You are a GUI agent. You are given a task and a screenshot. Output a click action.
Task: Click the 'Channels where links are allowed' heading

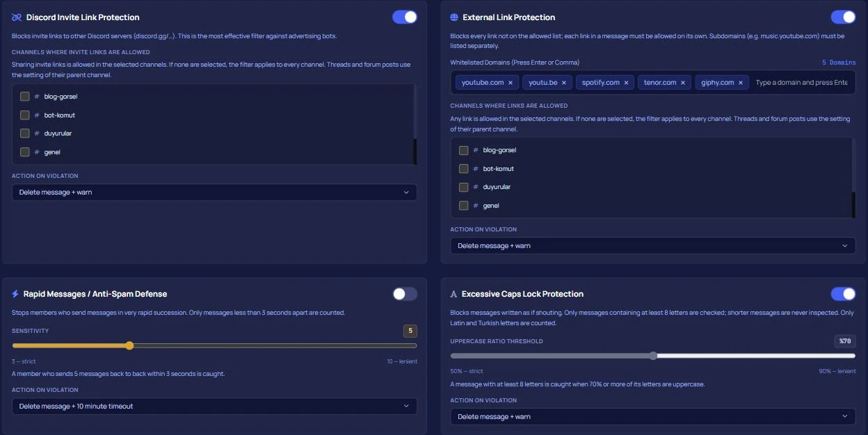(x=509, y=106)
